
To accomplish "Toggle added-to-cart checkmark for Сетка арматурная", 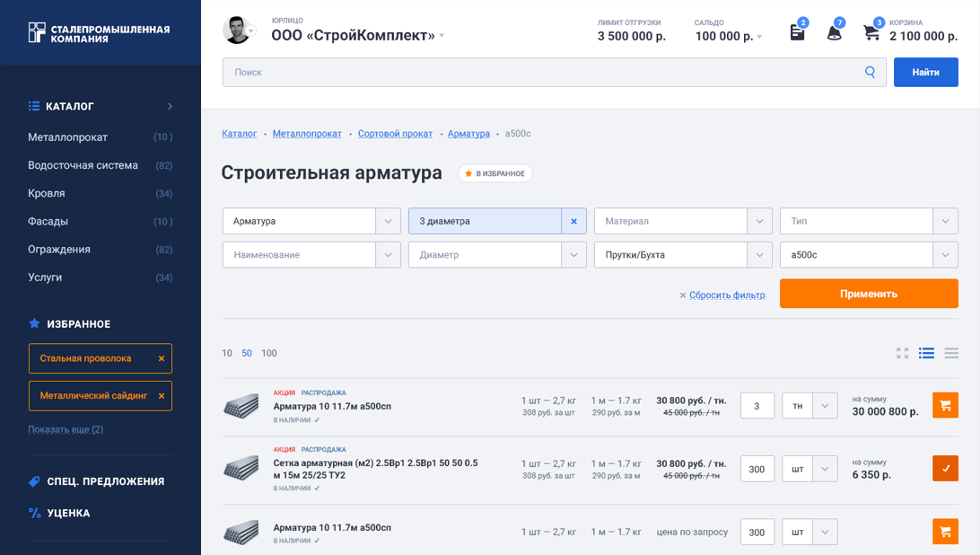I will (x=945, y=469).
